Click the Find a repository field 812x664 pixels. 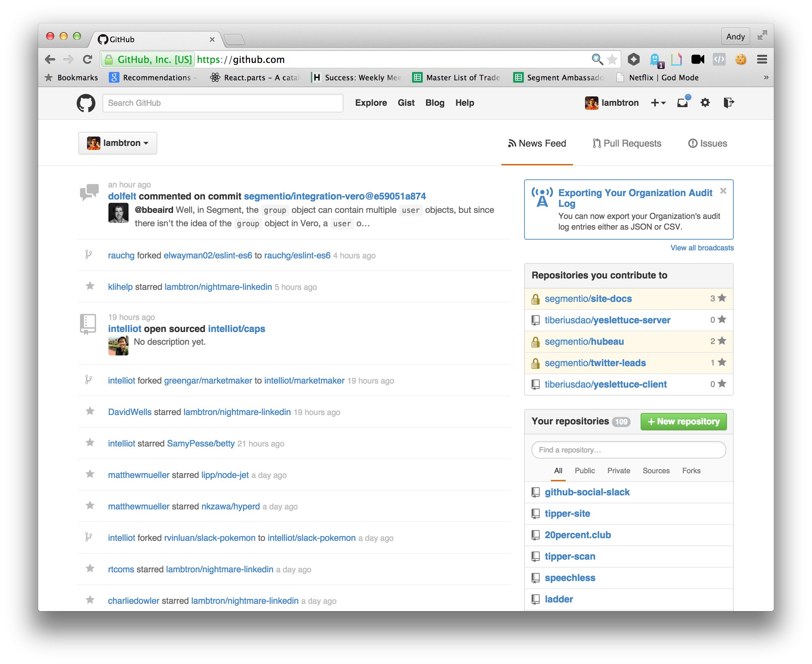pyautogui.click(x=628, y=450)
